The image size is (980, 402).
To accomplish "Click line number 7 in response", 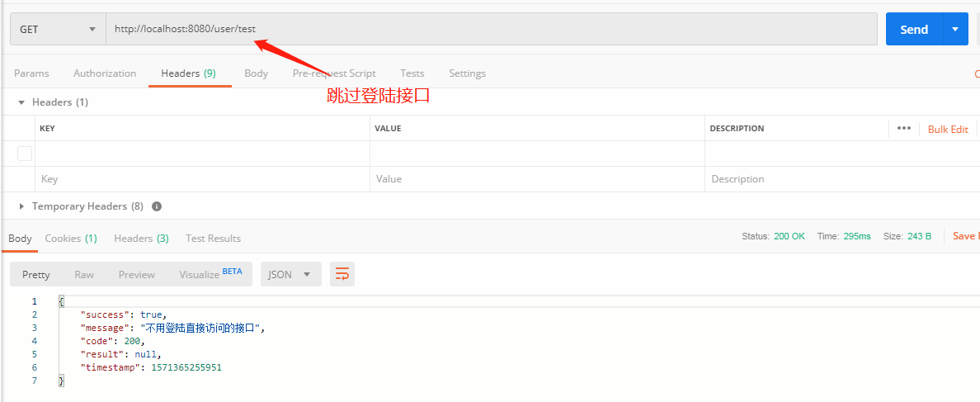I will [35, 381].
